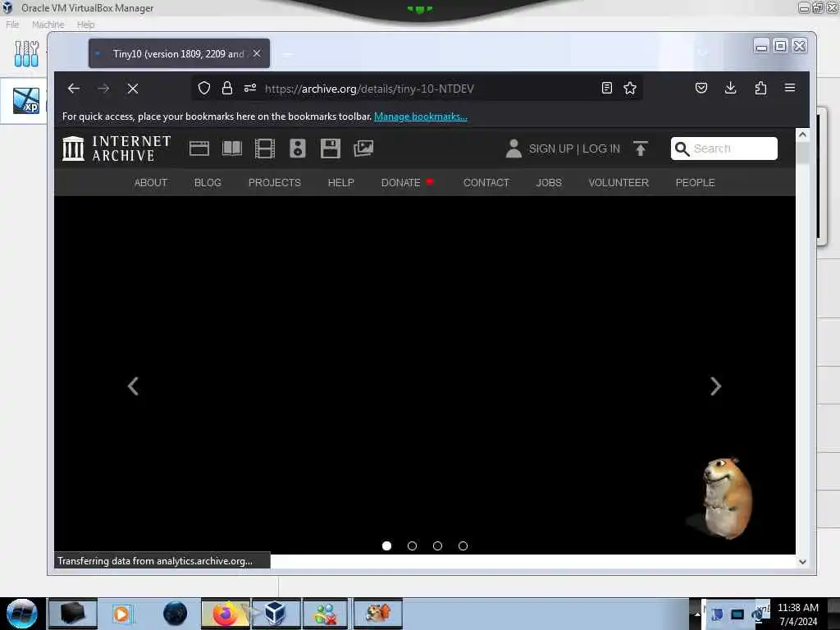Focus the Internet Archive search field

[724, 148]
